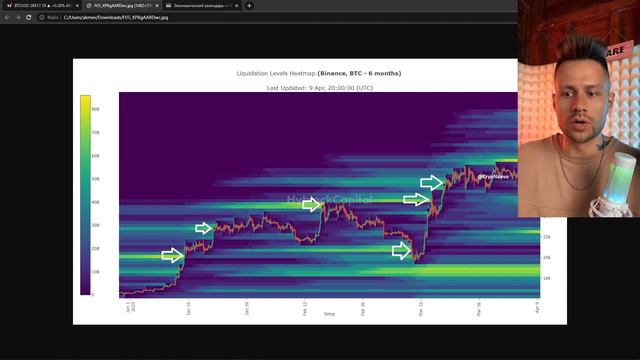Click the Feb 26 axis label
Screen dimensions: 640x360
pyautogui.click(x=363, y=309)
